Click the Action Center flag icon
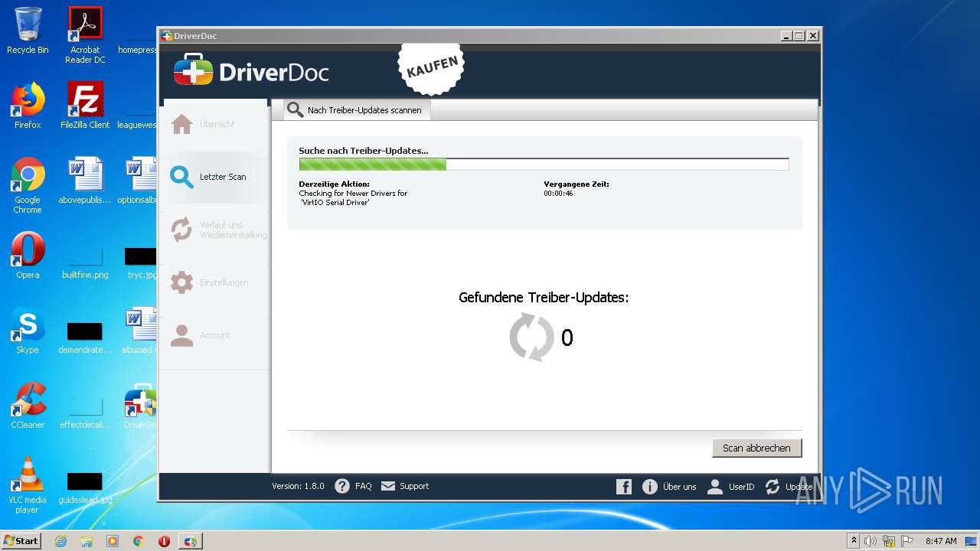Viewport: 980px width, 551px height. (x=906, y=541)
